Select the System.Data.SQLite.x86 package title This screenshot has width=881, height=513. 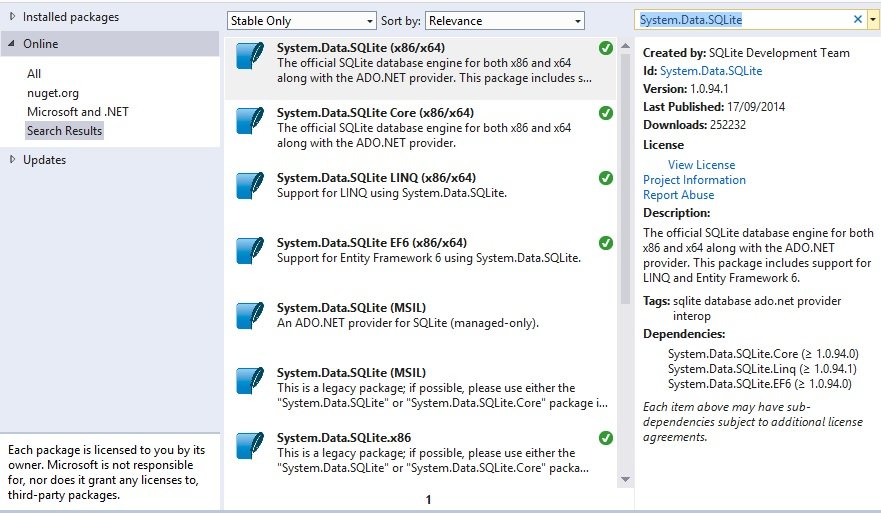point(344,438)
